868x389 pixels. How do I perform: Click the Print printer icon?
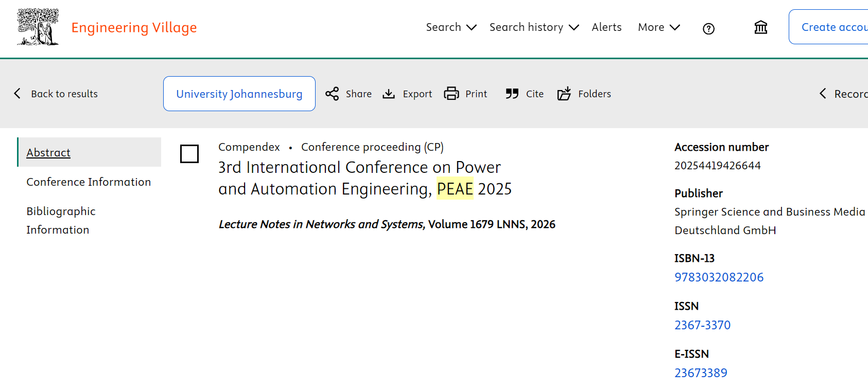pyautogui.click(x=452, y=94)
